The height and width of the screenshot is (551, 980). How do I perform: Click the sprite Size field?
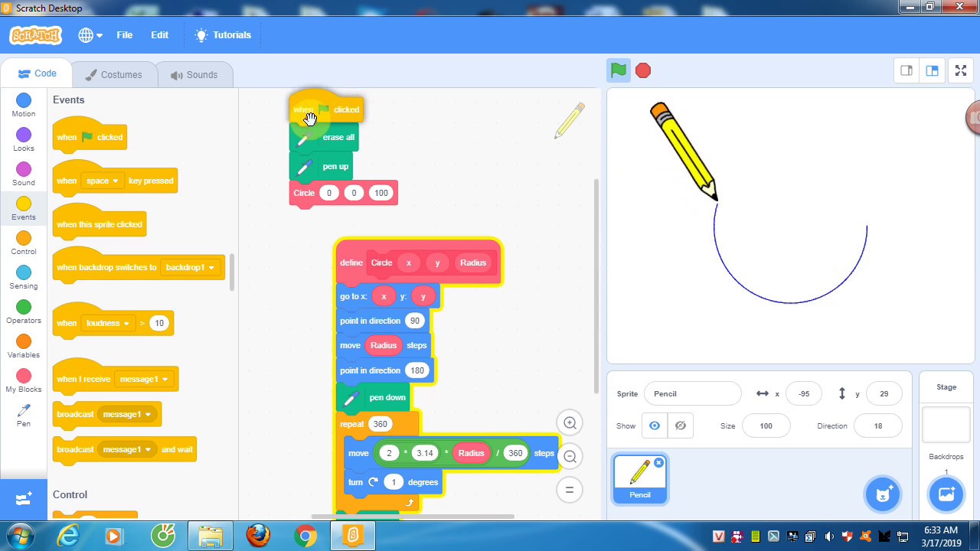(x=766, y=425)
